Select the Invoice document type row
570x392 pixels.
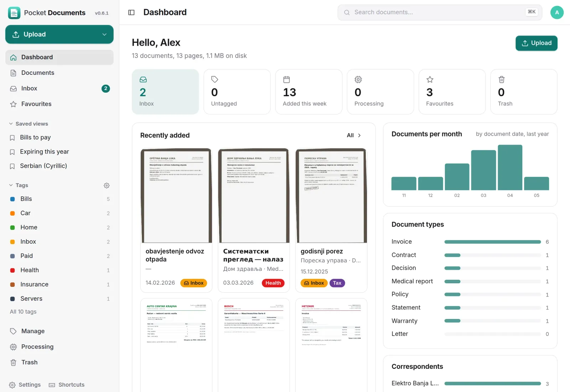(470, 242)
